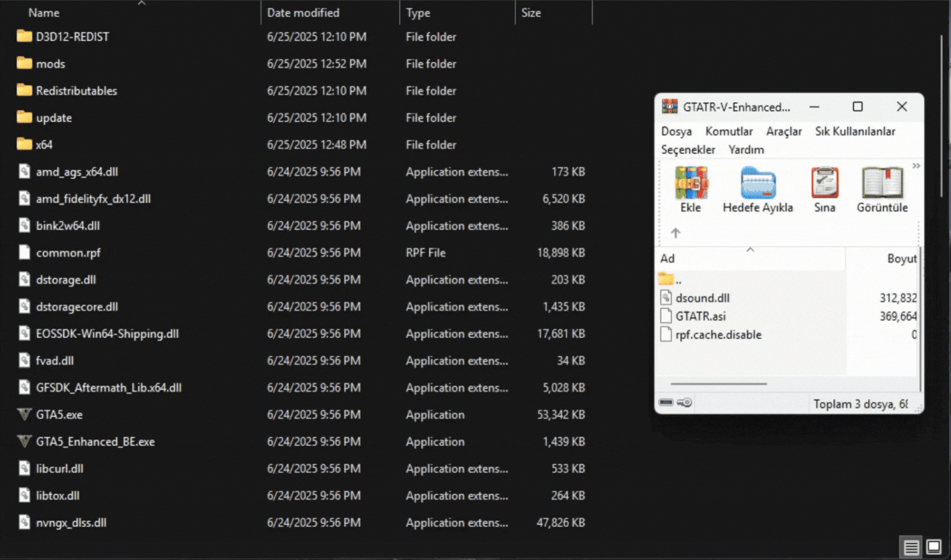The height and width of the screenshot is (560, 951).
Task: Click '6/25/2025 12:52 PM' date of mods
Action: pyautogui.click(x=317, y=63)
